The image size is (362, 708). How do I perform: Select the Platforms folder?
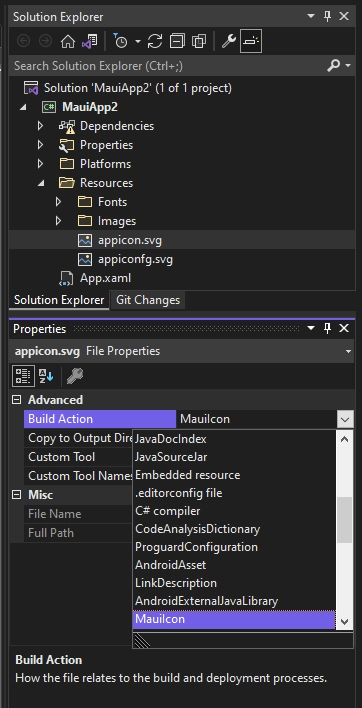pyautogui.click(x=105, y=164)
